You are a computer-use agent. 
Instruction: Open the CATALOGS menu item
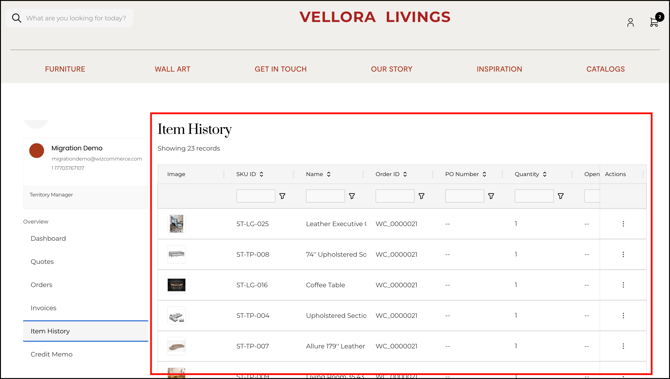coord(605,69)
